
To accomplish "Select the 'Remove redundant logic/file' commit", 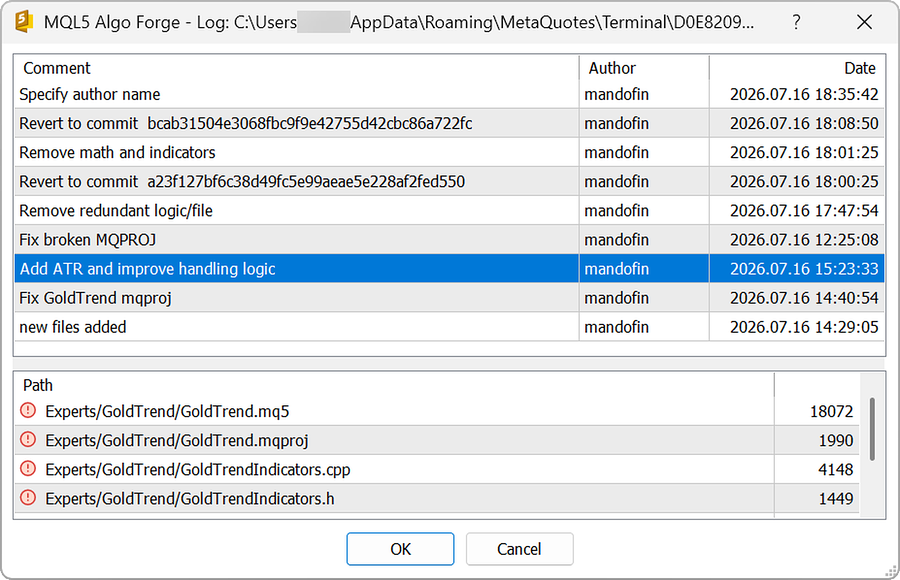I will point(449,211).
